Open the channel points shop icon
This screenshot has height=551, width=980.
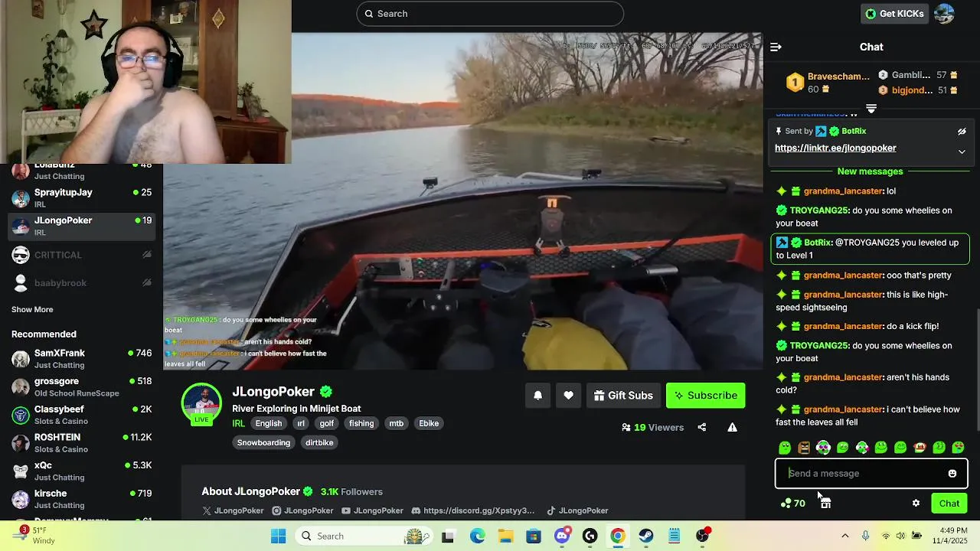point(825,504)
